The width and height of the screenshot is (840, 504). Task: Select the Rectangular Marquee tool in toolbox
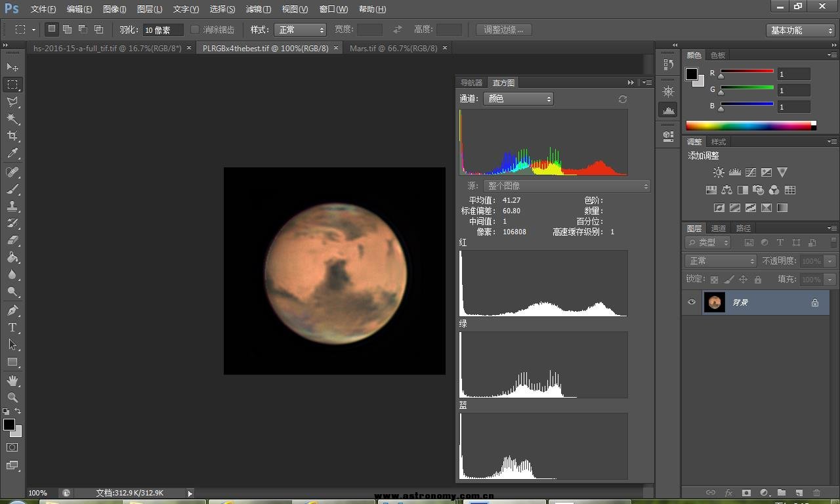click(x=12, y=85)
